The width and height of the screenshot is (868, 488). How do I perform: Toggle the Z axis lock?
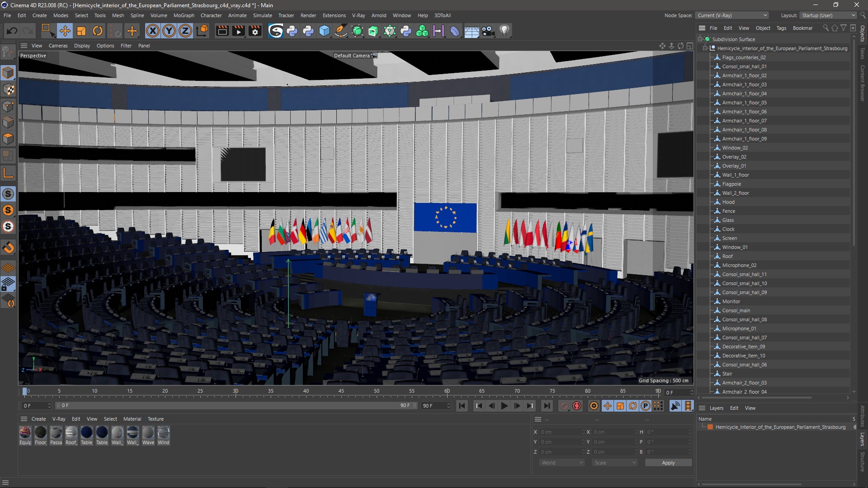(x=185, y=31)
